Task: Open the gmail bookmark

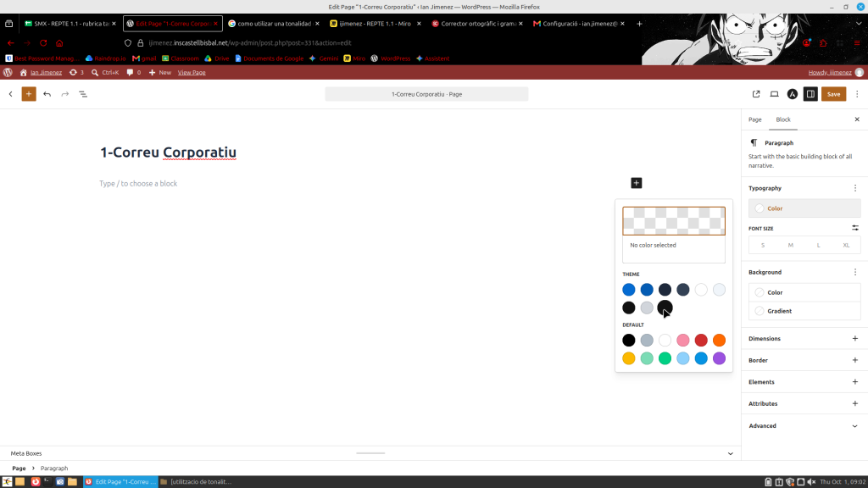Action: (x=144, y=58)
